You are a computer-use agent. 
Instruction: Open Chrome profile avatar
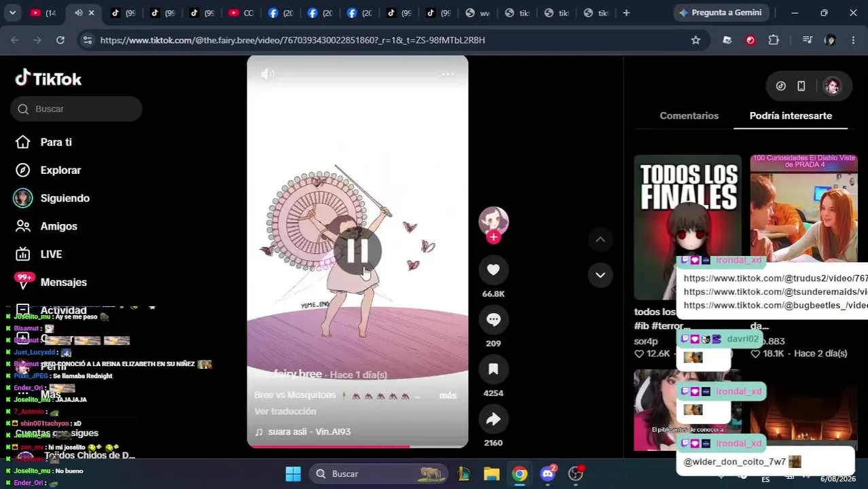point(830,40)
